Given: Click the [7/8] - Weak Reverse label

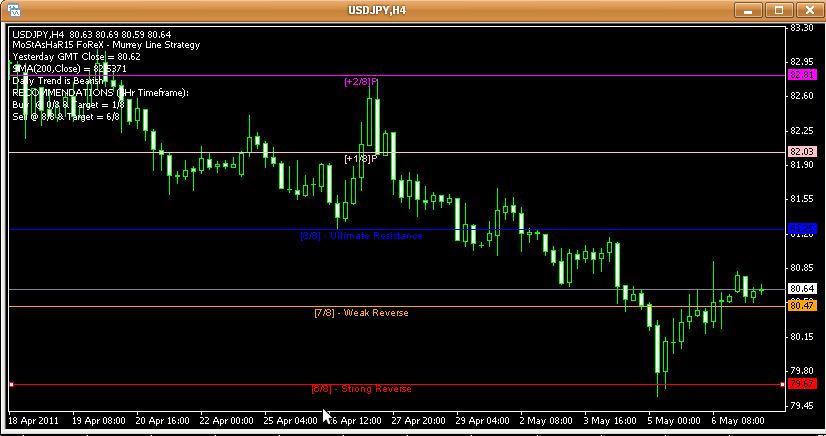Looking at the screenshot, I should coord(361,313).
